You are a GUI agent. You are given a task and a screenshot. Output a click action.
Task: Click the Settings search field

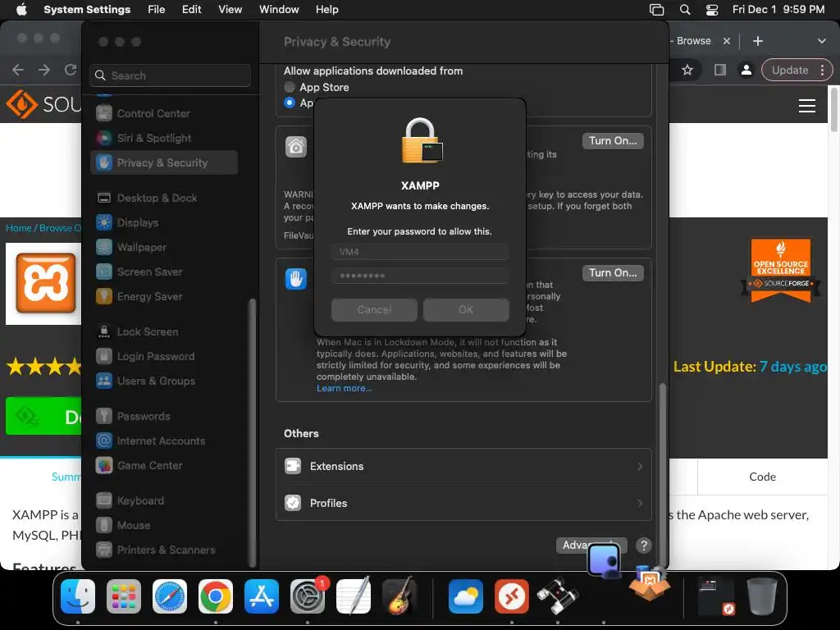pyautogui.click(x=171, y=75)
